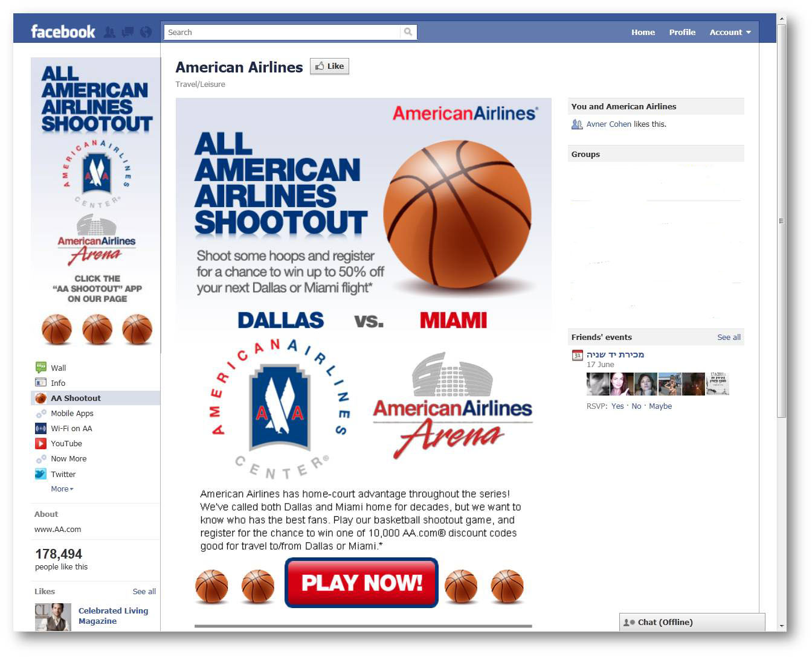This screenshot has width=812, height=657.
Task: Click the Mobile Apps gear icon
Action: pos(41,413)
